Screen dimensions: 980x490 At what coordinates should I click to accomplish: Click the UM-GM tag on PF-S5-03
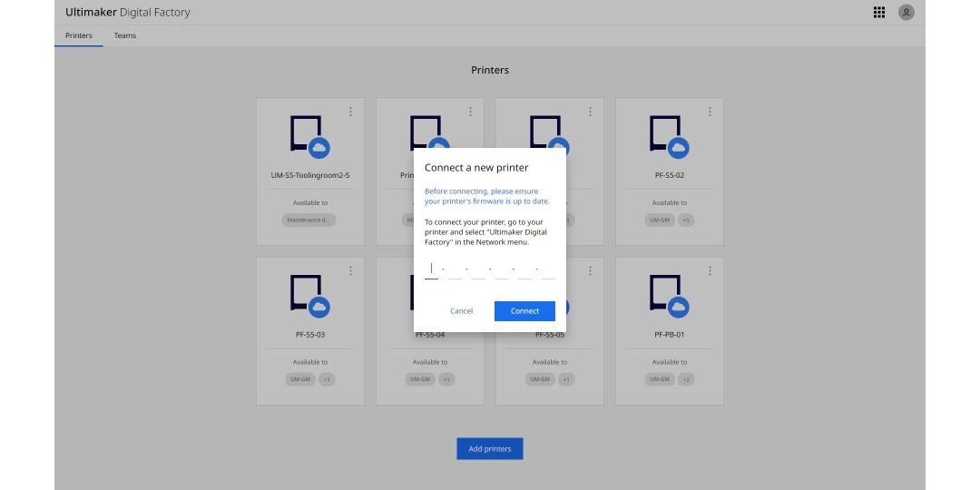point(300,379)
